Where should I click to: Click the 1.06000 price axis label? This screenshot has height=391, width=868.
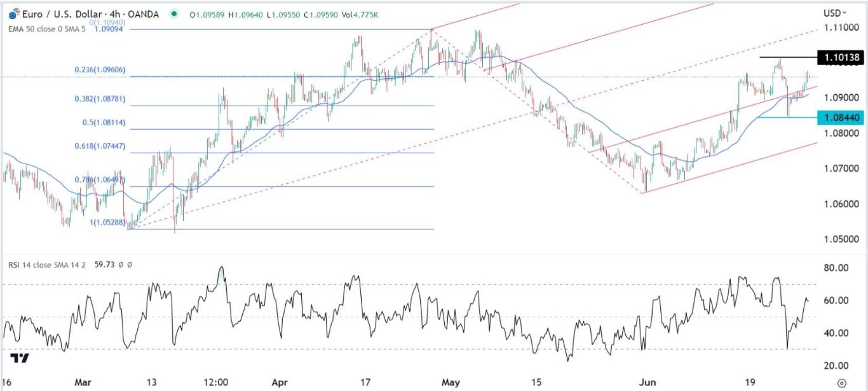(x=840, y=204)
